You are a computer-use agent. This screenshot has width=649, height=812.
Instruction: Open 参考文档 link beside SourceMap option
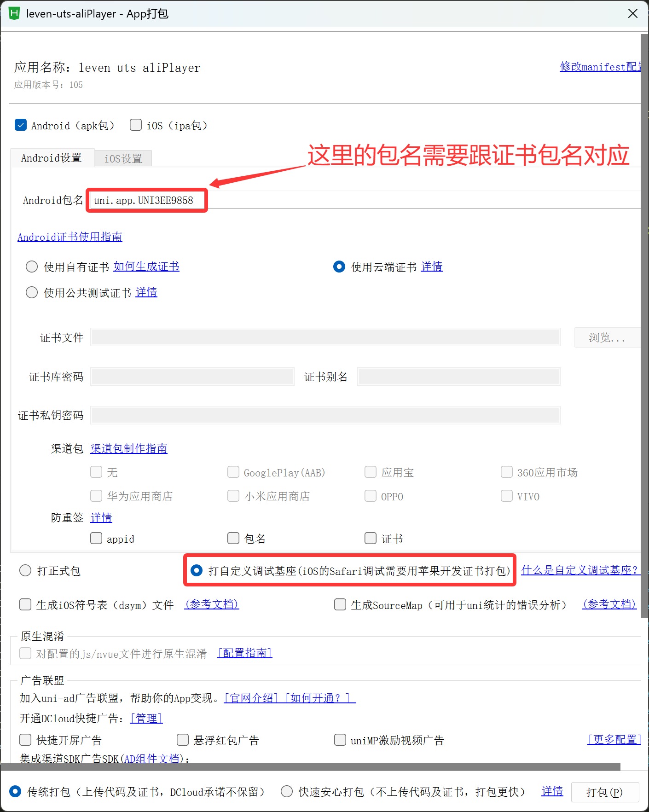coord(609,604)
